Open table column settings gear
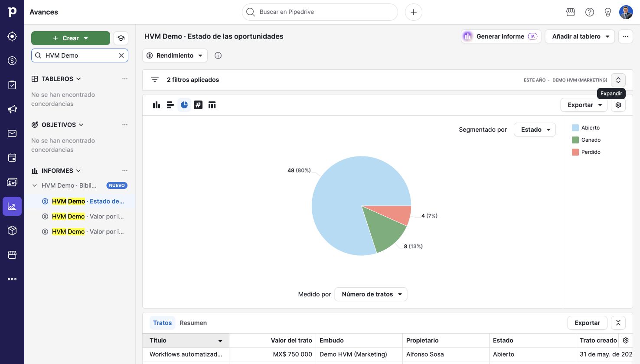Screen dimensions: 640x364 click(x=626, y=341)
